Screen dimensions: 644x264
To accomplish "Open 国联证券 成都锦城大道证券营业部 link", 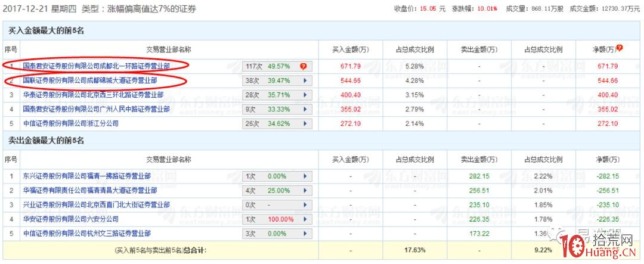I will coord(90,80).
